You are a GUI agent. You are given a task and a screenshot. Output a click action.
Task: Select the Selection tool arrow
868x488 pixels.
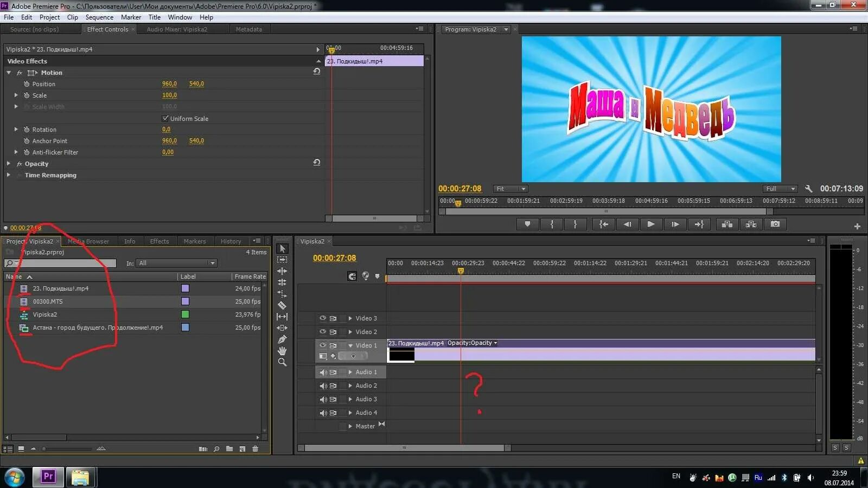coord(282,249)
